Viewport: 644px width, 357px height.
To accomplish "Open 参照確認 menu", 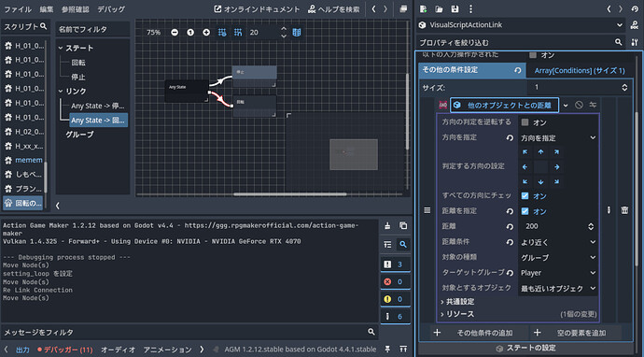I will [76, 9].
